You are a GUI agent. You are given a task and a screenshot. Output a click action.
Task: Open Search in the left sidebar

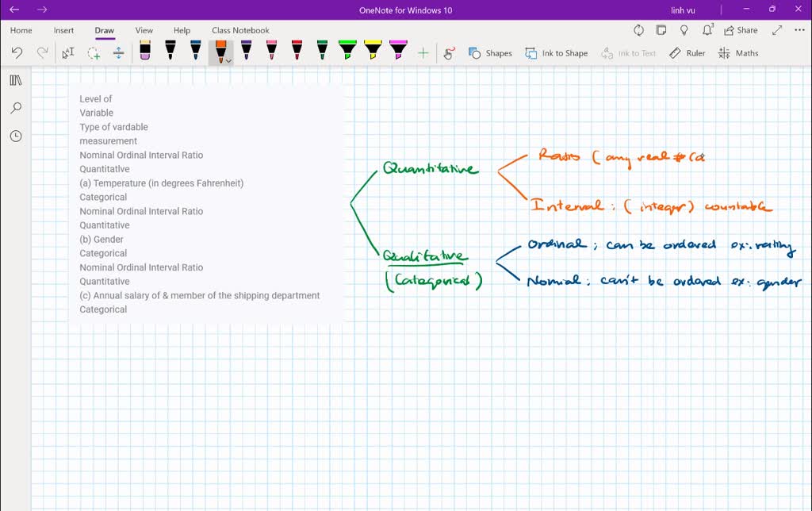(15, 108)
